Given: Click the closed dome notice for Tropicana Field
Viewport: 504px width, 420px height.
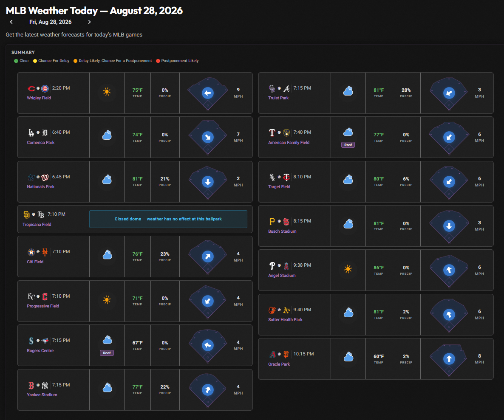Looking at the screenshot, I should (168, 219).
